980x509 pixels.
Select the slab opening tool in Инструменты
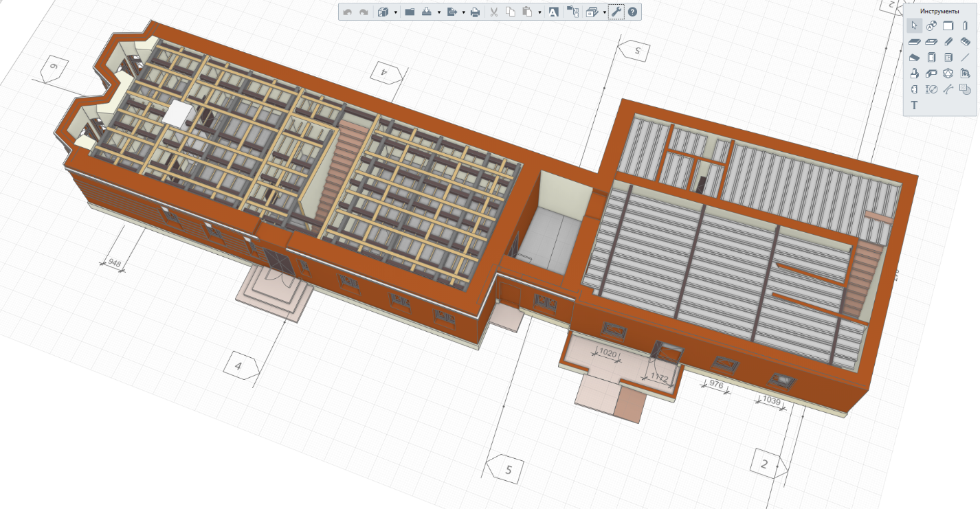click(x=931, y=42)
